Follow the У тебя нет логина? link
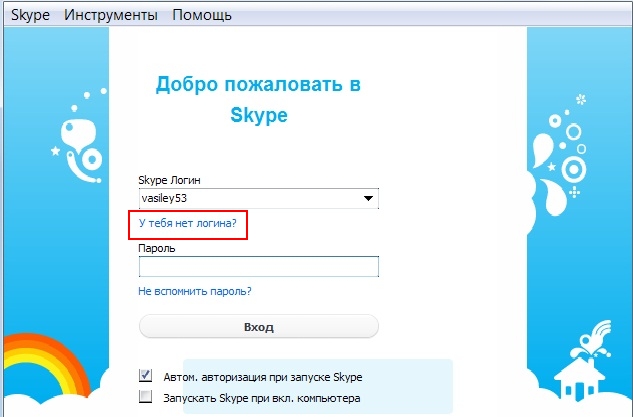This screenshot has width=633, height=417. (187, 223)
